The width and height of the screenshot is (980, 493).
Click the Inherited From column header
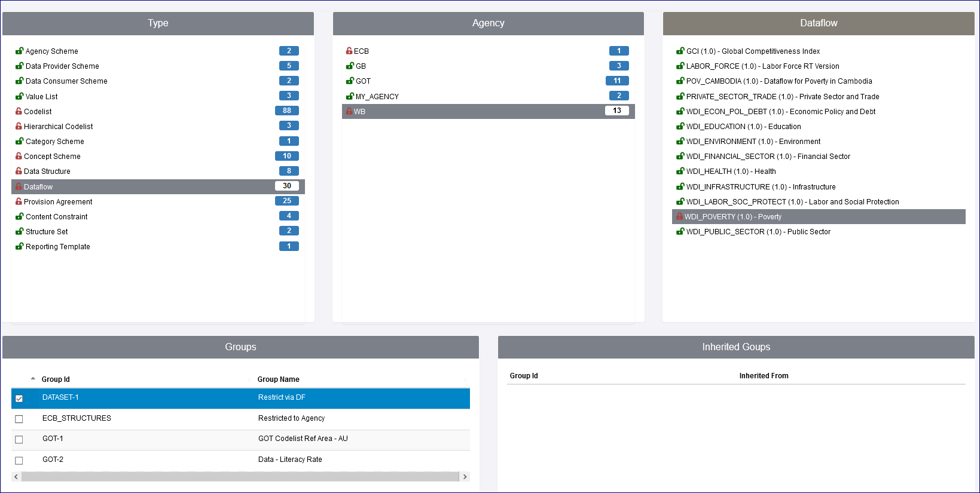coord(764,376)
